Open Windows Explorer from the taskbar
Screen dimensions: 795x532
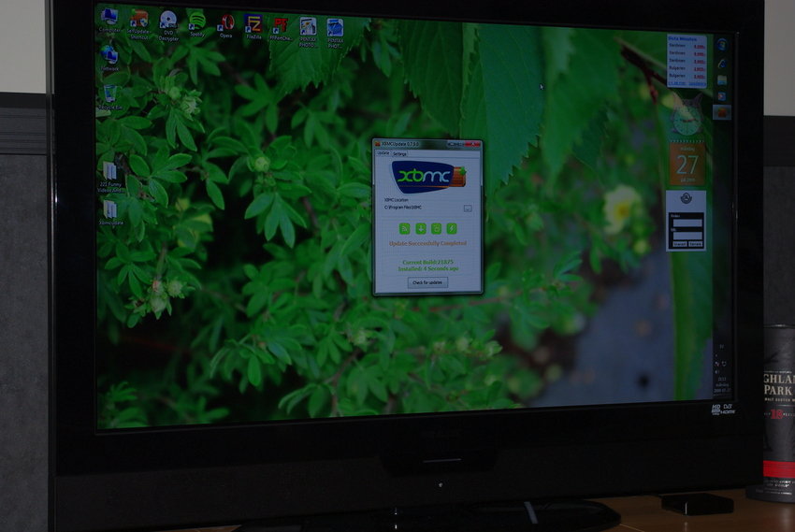721,80
